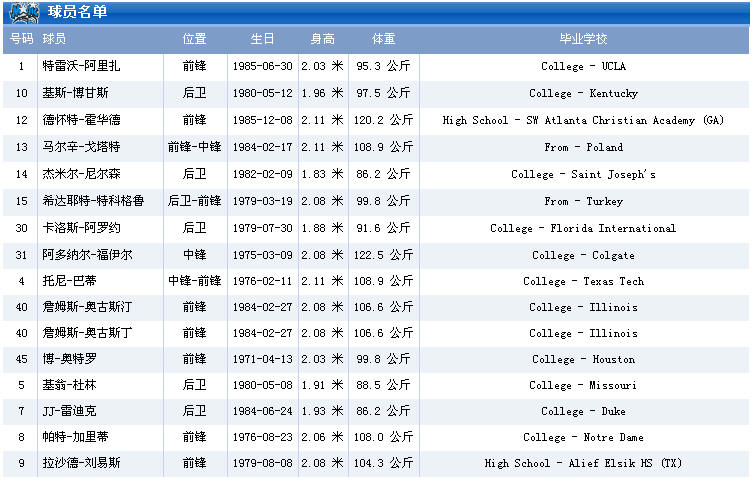Image resolution: width=753 pixels, height=496 pixels.
Task: Select 中锋 position in 阿多纳尔-福伊尔 row
Action: point(194,254)
